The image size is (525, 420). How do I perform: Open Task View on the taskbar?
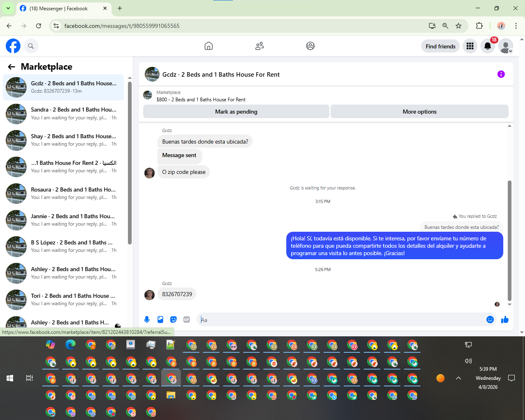(x=30, y=378)
